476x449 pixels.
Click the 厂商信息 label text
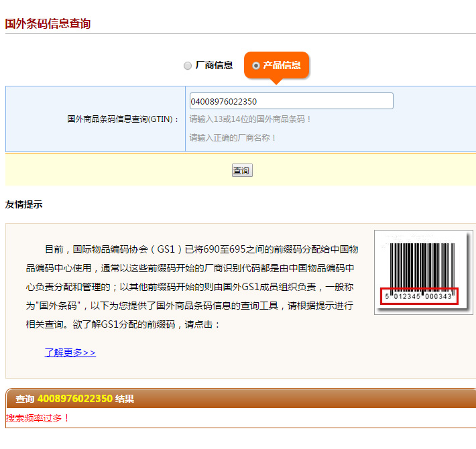[214, 65]
